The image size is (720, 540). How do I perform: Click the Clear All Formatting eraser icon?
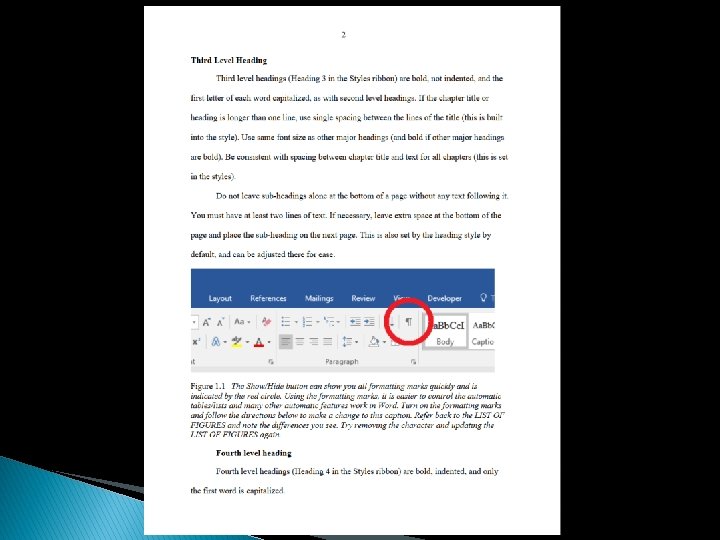pos(266,322)
